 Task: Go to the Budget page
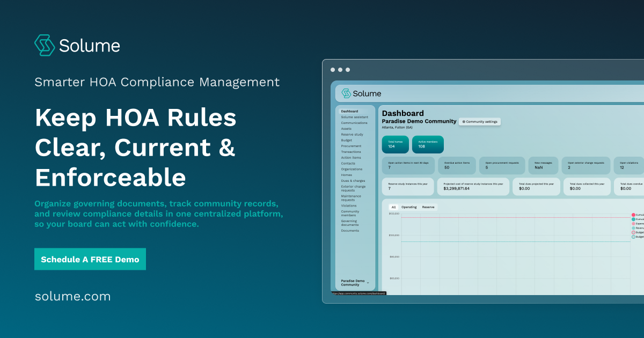click(347, 140)
